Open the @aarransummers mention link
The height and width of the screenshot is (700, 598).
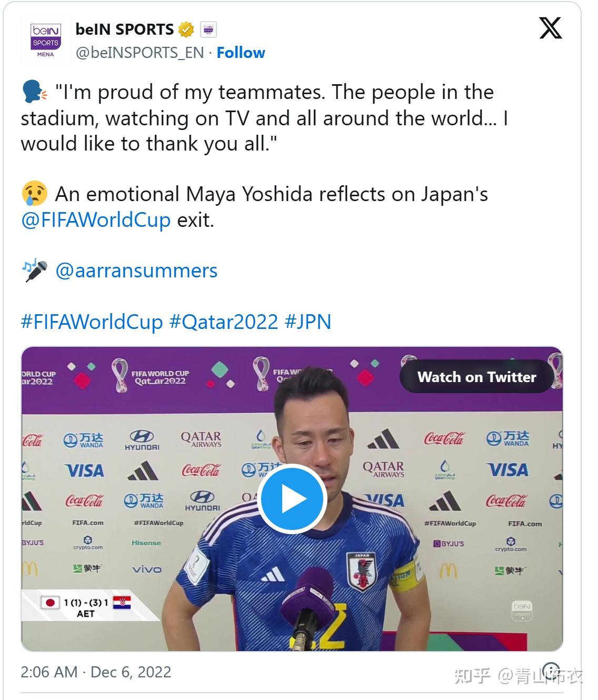[x=136, y=271]
